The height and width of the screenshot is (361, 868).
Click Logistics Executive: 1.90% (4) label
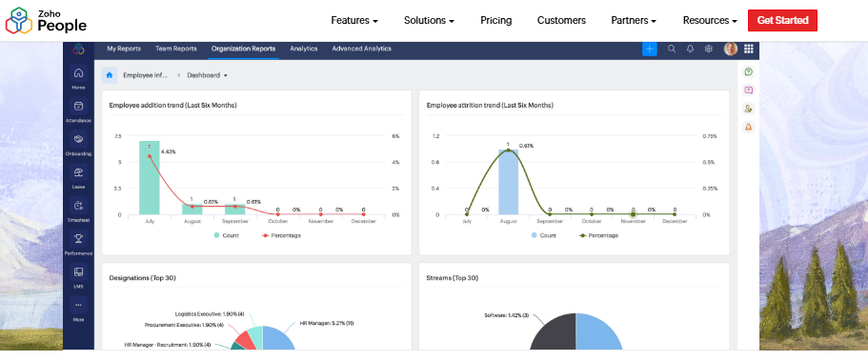pos(210,314)
